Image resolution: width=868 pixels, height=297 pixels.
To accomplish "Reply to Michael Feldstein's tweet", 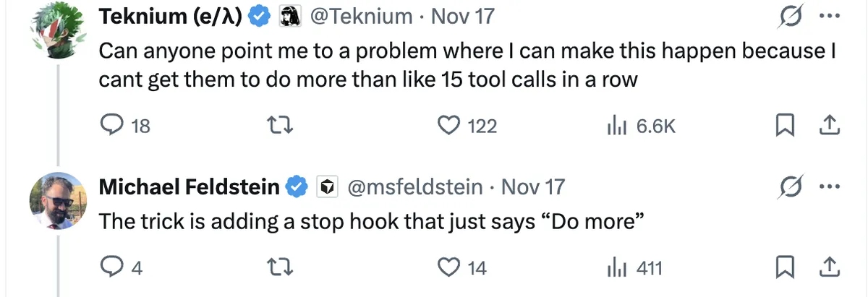I will click(x=111, y=268).
